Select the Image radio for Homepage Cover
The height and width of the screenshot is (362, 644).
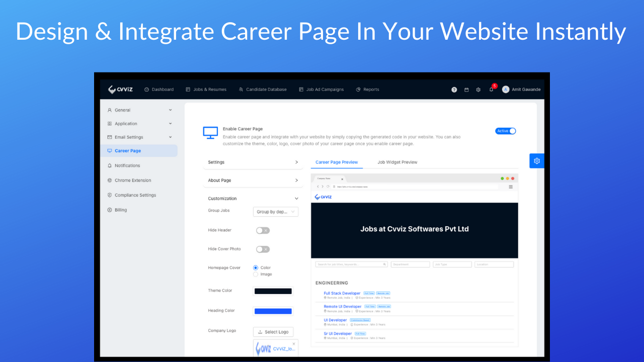tap(256, 275)
